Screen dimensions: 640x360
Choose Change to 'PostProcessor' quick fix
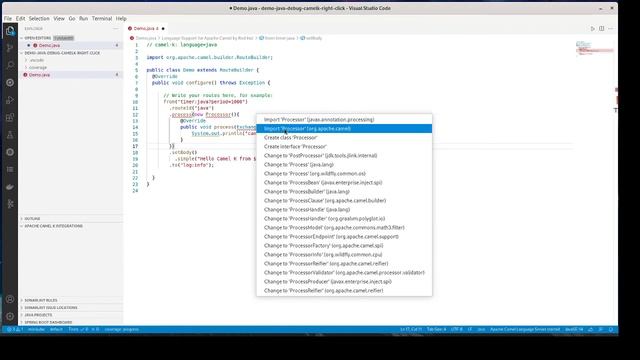tap(344, 156)
